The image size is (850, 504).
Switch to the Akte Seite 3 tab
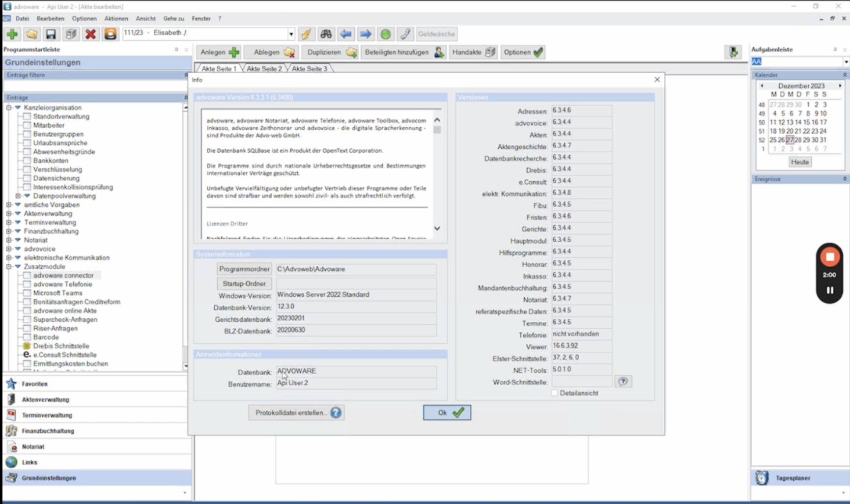pos(310,69)
